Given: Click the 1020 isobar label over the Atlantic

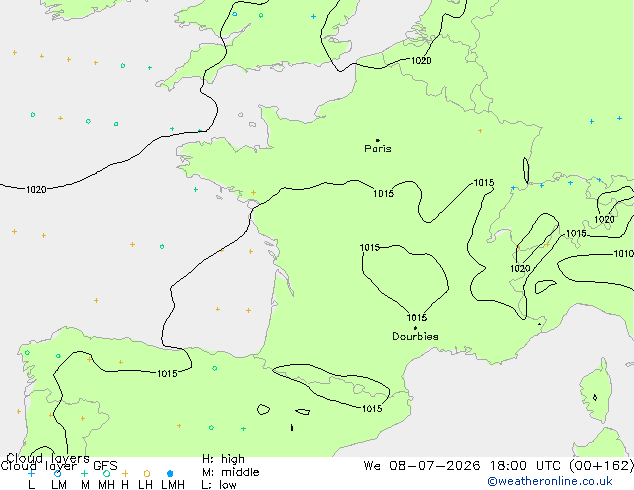Looking at the screenshot, I should tap(36, 189).
